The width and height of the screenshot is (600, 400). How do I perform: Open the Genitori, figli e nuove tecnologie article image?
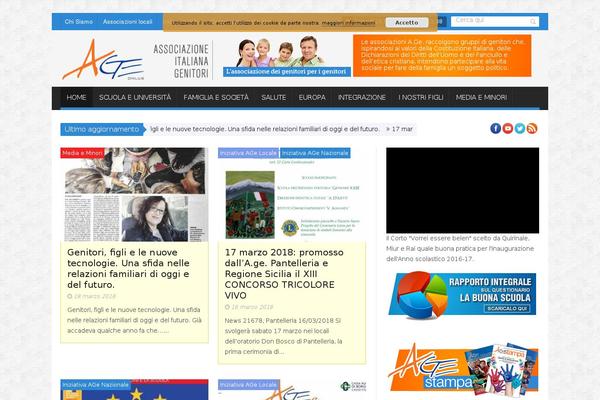tap(134, 195)
